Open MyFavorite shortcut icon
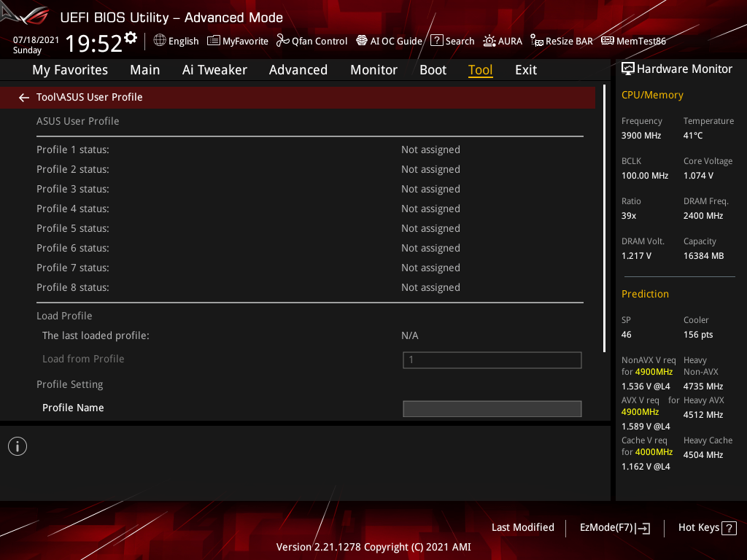This screenshot has width=747, height=560. tap(238, 41)
